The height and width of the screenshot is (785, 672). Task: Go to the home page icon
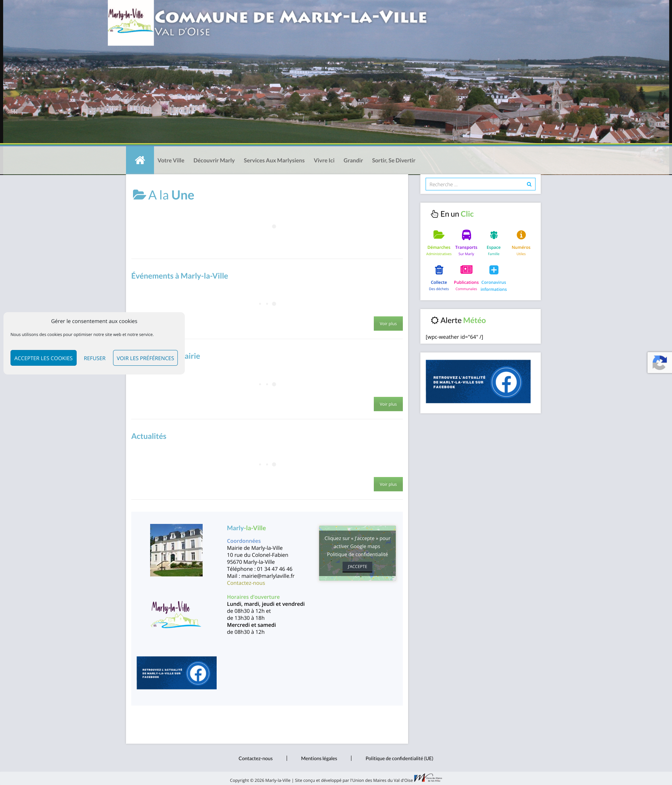coord(140,160)
